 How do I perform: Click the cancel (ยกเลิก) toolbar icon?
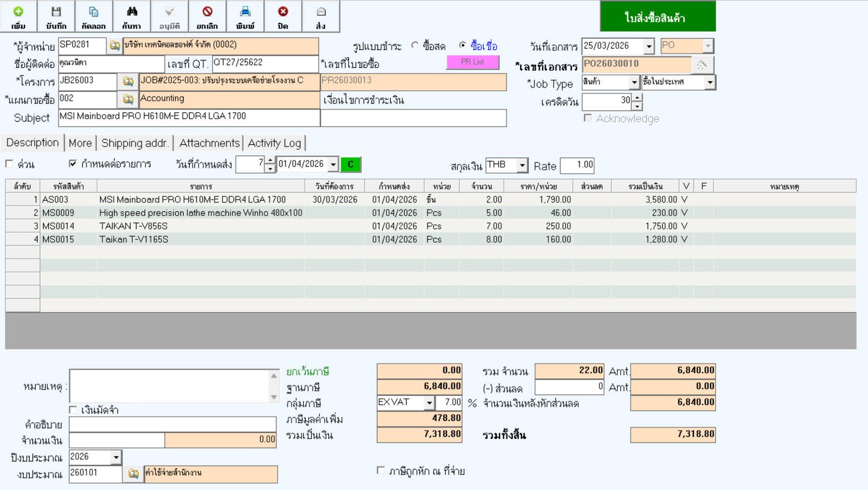point(207,16)
